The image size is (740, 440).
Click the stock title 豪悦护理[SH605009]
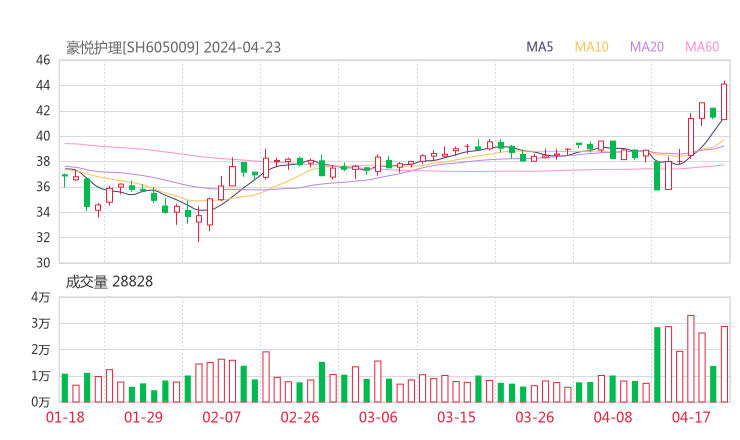[x=132, y=47]
